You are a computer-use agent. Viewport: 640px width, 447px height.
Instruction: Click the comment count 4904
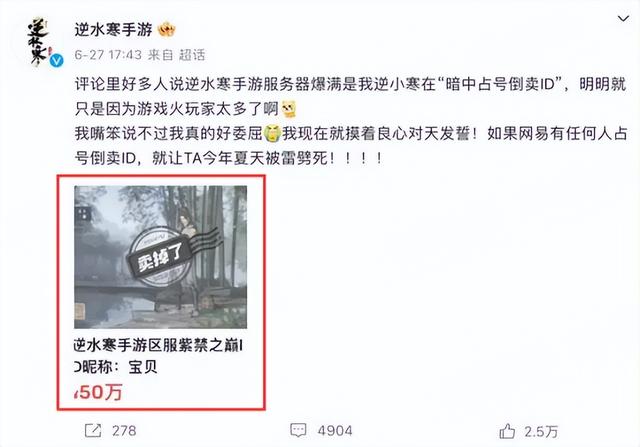[335, 431]
